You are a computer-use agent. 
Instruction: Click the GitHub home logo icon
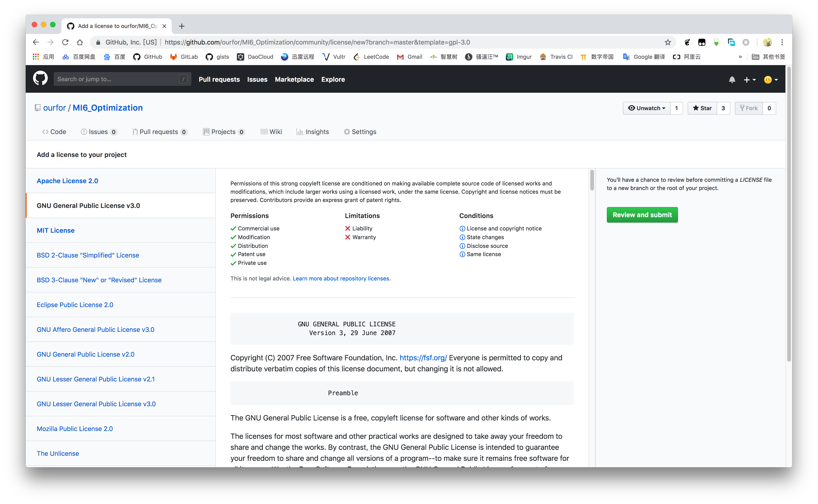coord(40,79)
